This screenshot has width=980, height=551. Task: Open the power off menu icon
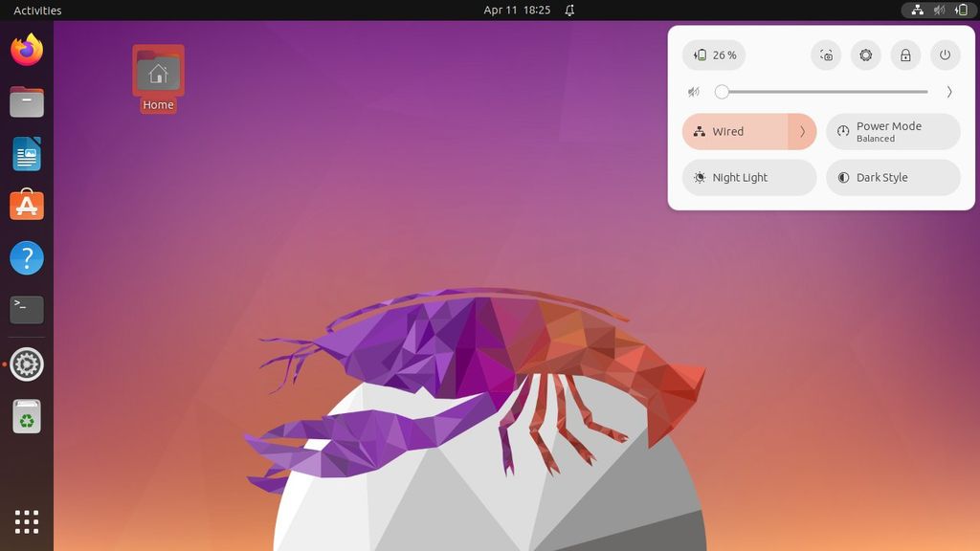coord(945,55)
